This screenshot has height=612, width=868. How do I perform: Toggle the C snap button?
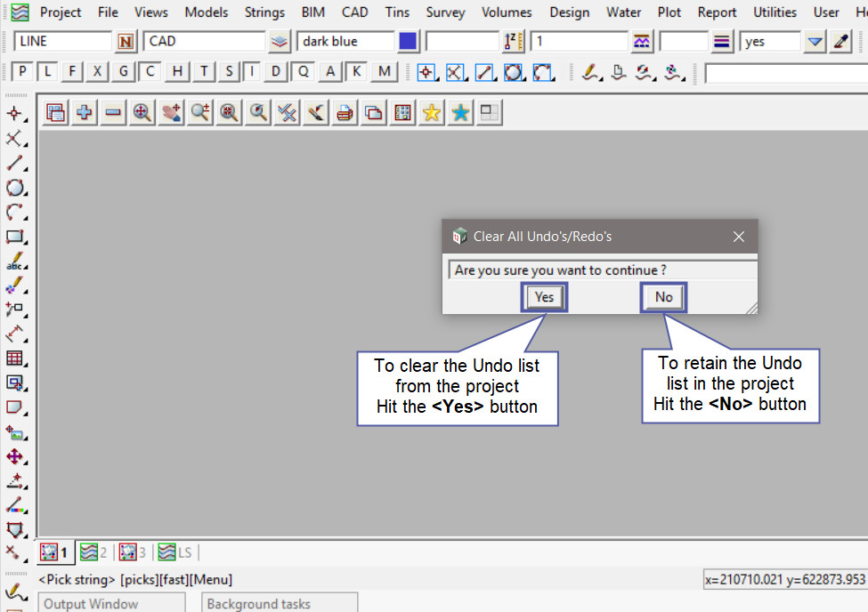tap(150, 72)
